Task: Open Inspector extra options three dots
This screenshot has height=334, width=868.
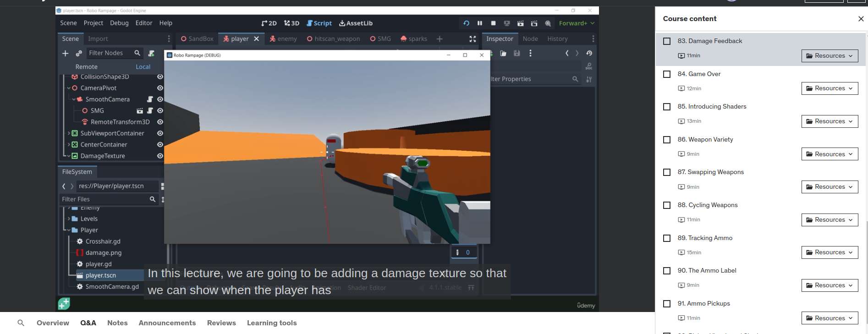Action: pos(530,53)
